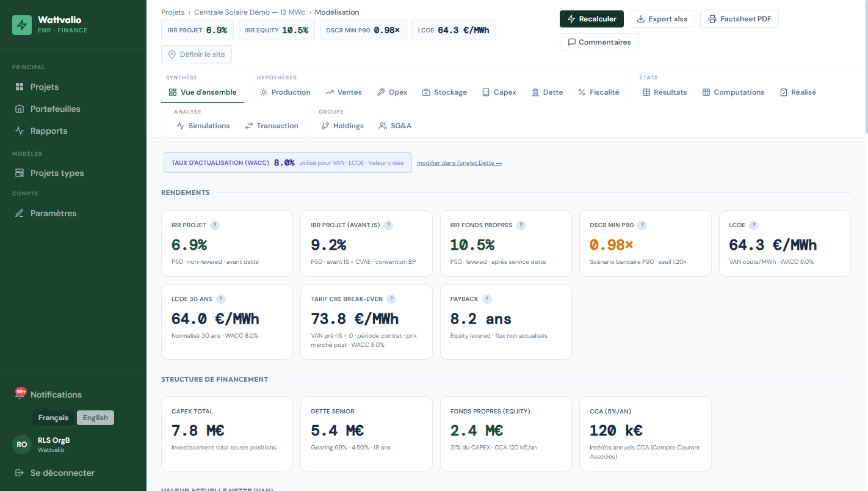Open the Simulations analysis tab
868x491 pixels.
click(x=203, y=126)
